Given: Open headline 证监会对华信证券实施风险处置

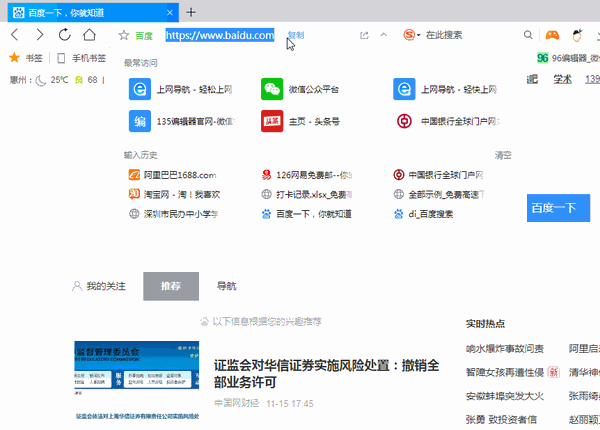Looking at the screenshot, I should (326, 374).
